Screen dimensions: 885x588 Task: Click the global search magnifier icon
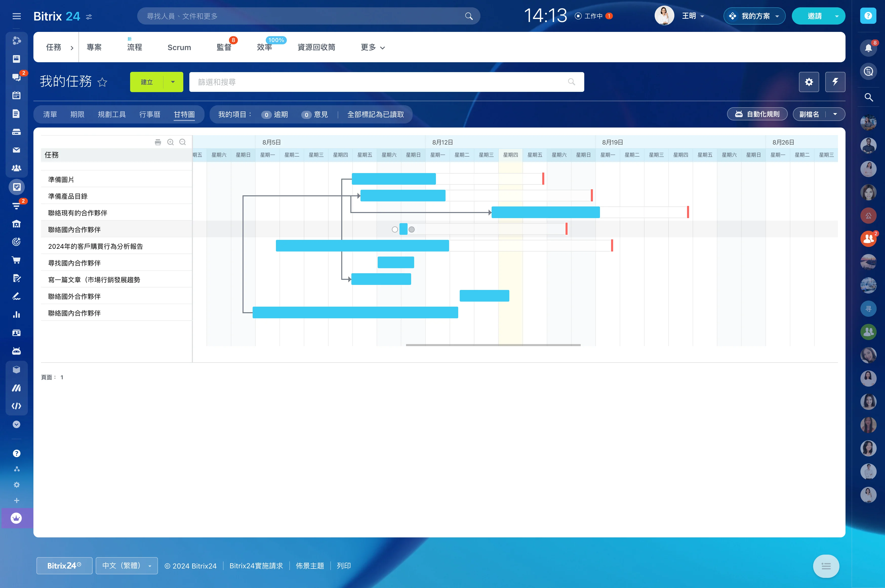pyautogui.click(x=469, y=16)
